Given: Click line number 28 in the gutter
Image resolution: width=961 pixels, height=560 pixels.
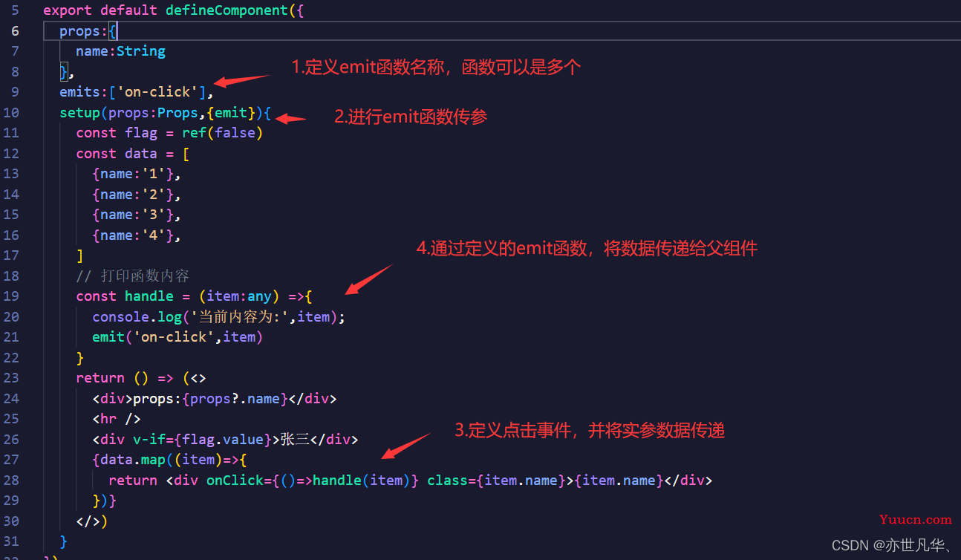Looking at the screenshot, I should tap(11, 481).
